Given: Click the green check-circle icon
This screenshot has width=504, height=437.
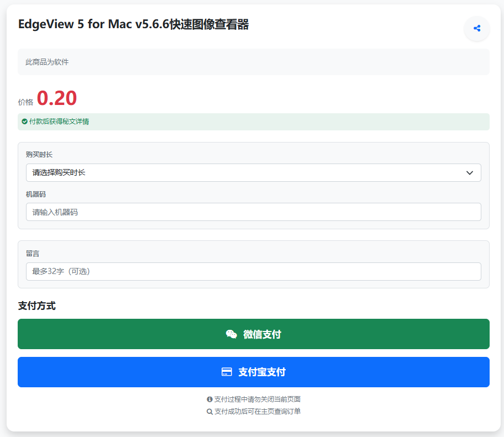Looking at the screenshot, I should coord(24,122).
